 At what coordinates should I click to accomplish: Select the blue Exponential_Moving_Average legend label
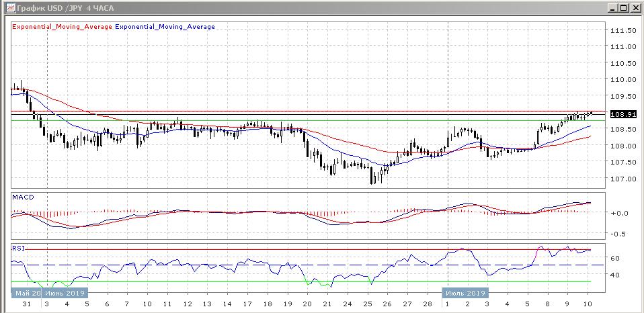point(165,27)
